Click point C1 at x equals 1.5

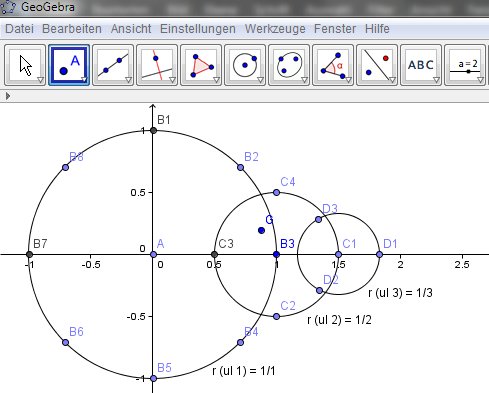[x=338, y=254]
